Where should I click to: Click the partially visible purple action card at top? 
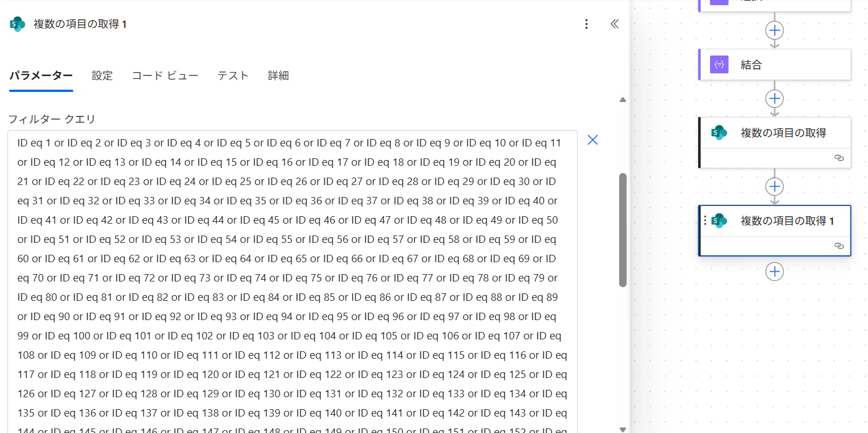coord(774,6)
